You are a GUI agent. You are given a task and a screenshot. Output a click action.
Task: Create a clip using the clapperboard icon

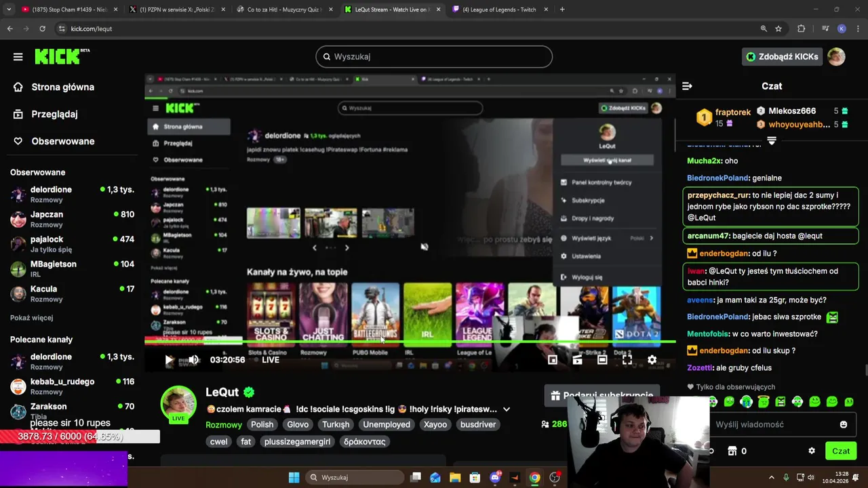577,360
